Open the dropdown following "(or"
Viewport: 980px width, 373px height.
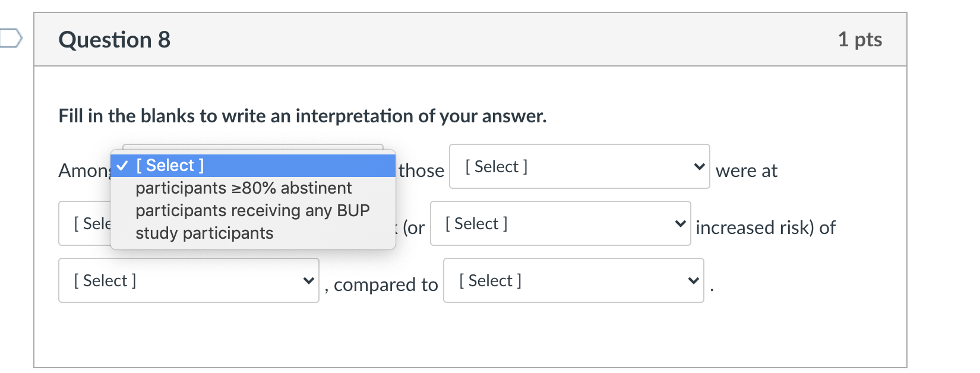(559, 224)
